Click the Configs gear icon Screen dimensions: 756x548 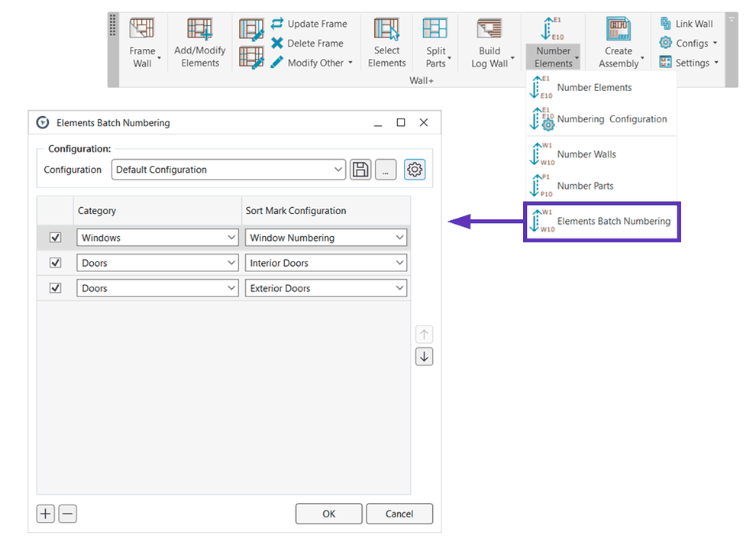coord(665,43)
